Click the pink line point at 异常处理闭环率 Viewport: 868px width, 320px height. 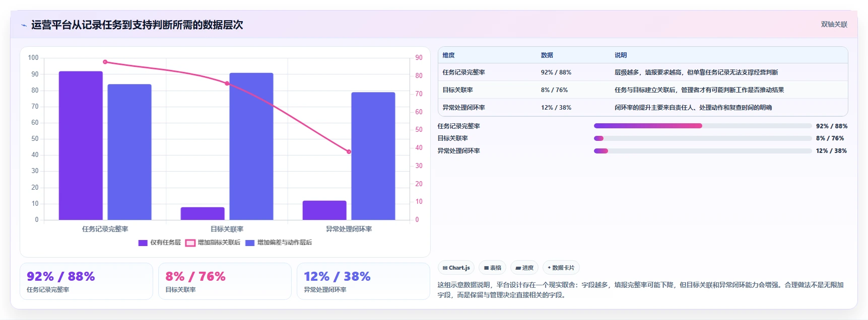349,151
